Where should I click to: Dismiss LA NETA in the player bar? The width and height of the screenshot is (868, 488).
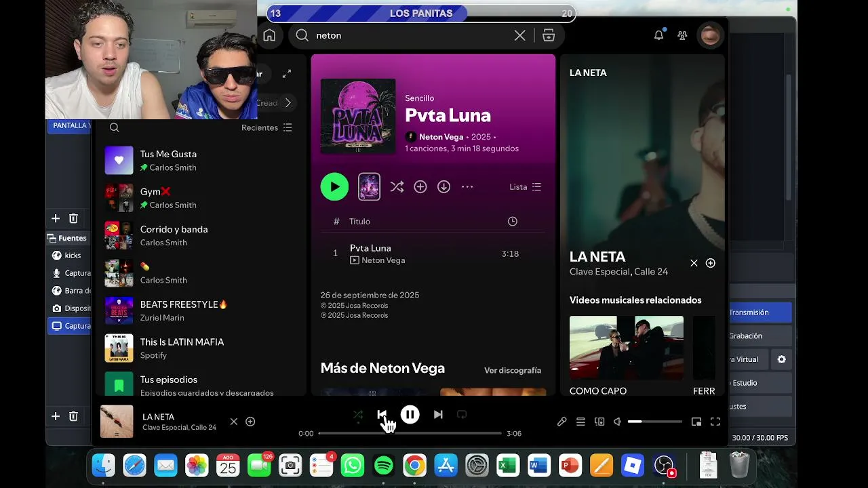click(234, 422)
